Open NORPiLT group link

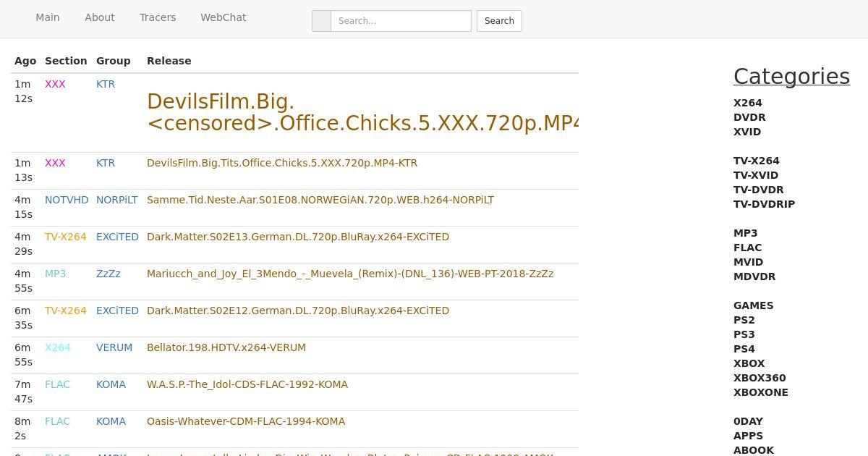(117, 200)
